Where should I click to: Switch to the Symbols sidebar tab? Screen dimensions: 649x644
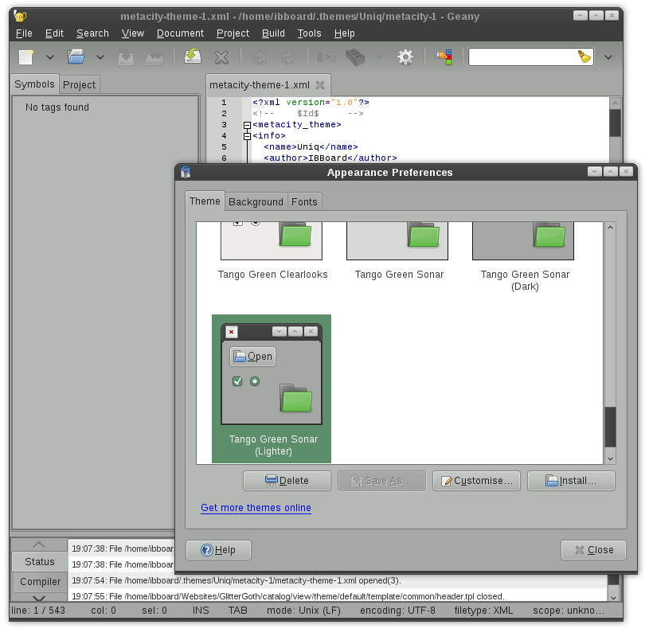click(x=34, y=84)
